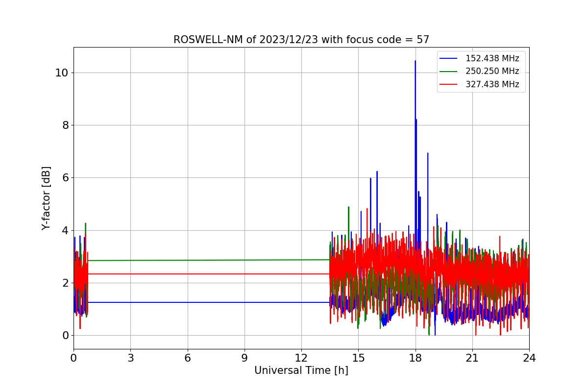
Task: Click y-axis tick label 10
Action: 61,73
